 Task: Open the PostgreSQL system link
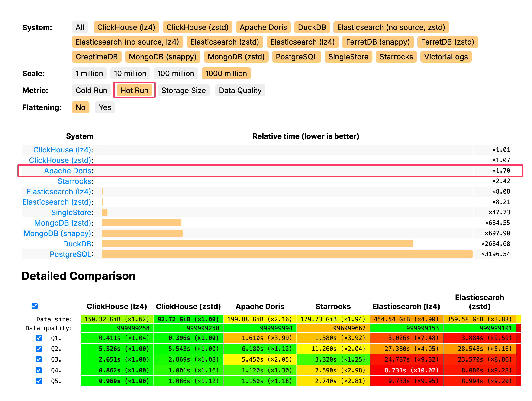coord(71,254)
